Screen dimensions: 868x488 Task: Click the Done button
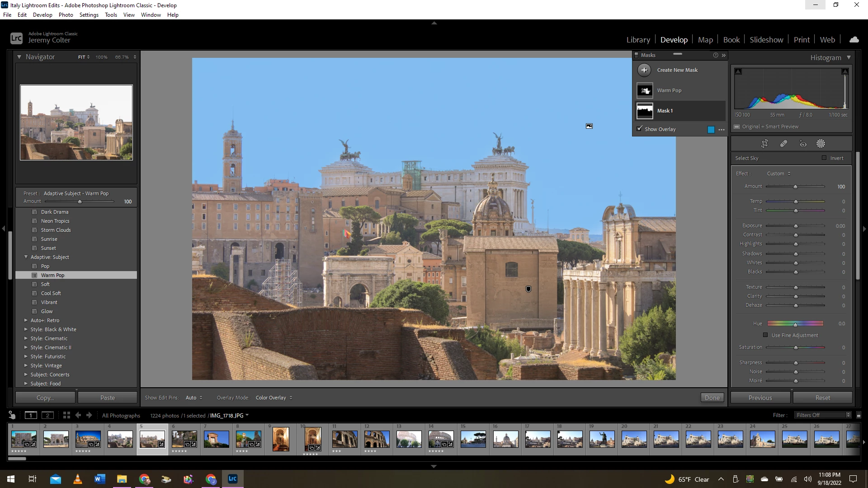(712, 398)
